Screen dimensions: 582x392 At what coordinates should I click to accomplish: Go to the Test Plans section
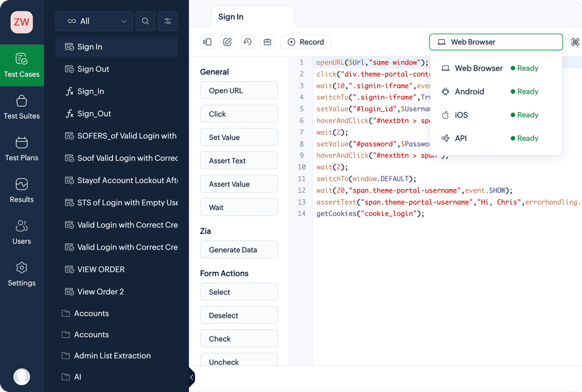tap(22, 149)
